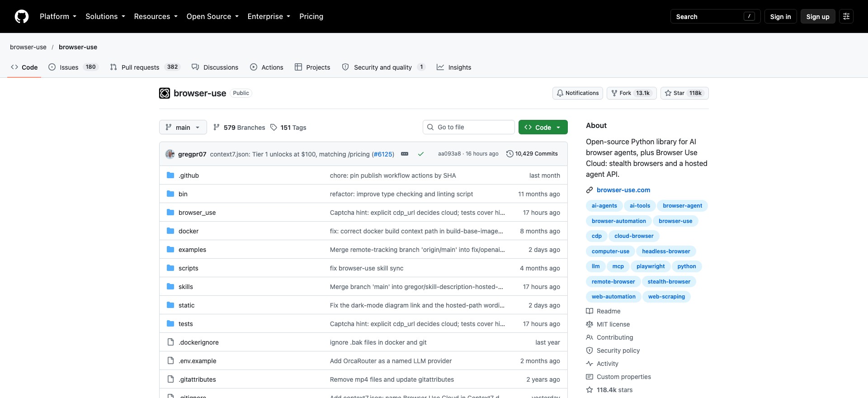
Task: Open the browser-use repository avatar icon
Action: coord(165,93)
